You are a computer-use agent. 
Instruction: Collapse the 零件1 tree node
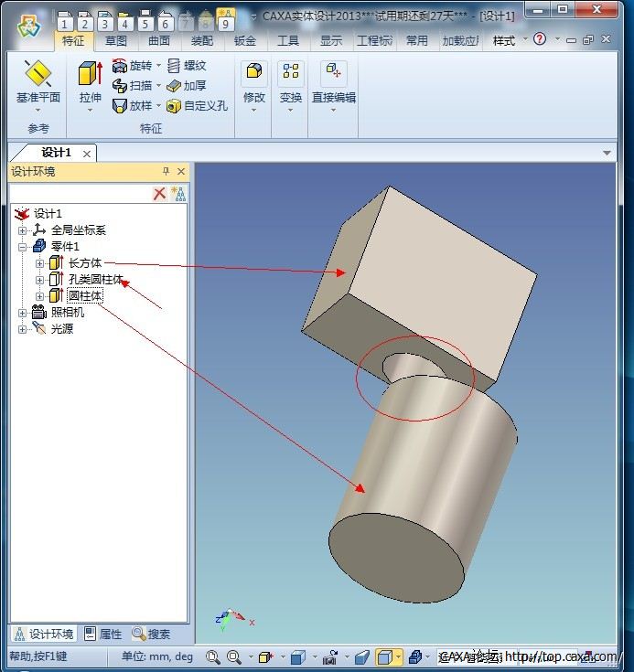click(x=23, y=247)
